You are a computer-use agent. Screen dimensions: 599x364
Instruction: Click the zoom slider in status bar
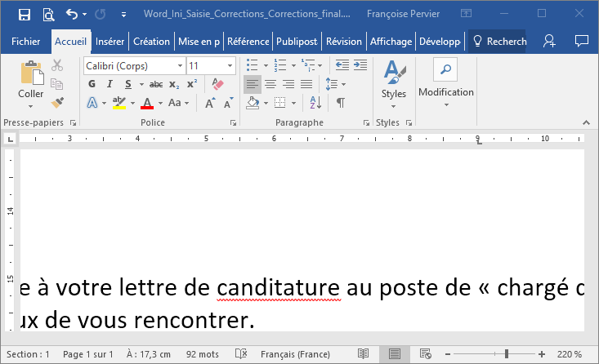(x=507, y=354)
